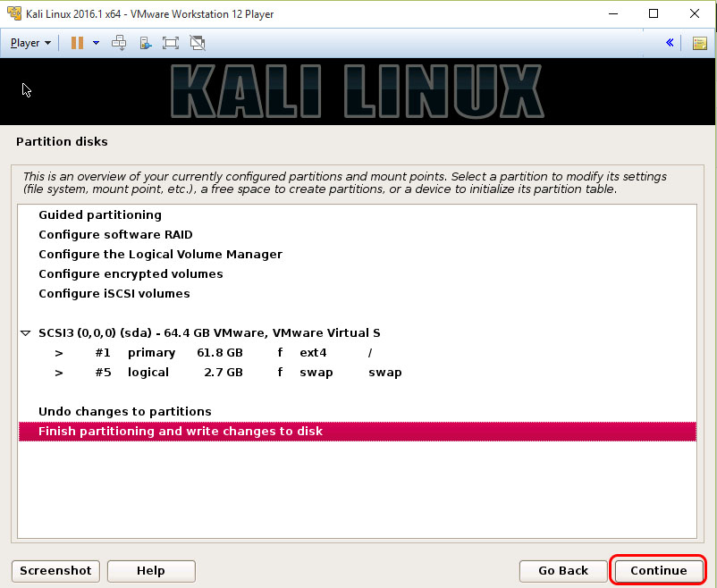Select Configure iSCSI volumes
The height and width of the screenshot is (588, 717).
click(x=357, y=293)
